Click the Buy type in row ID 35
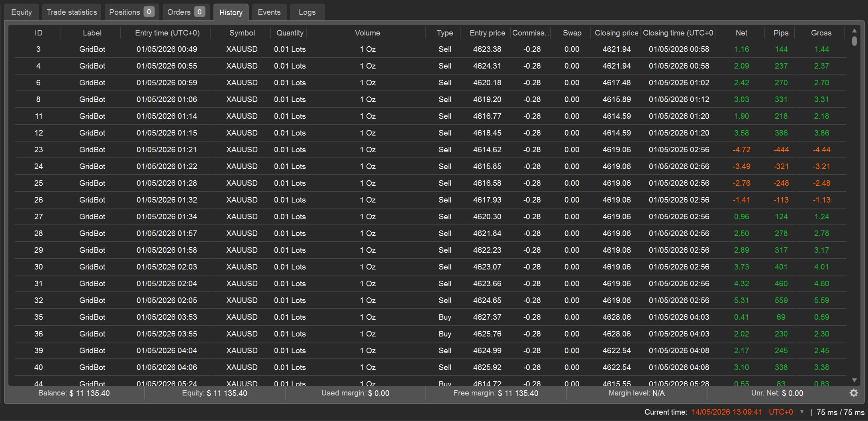 pyautogui.click(x=445, y=317)
